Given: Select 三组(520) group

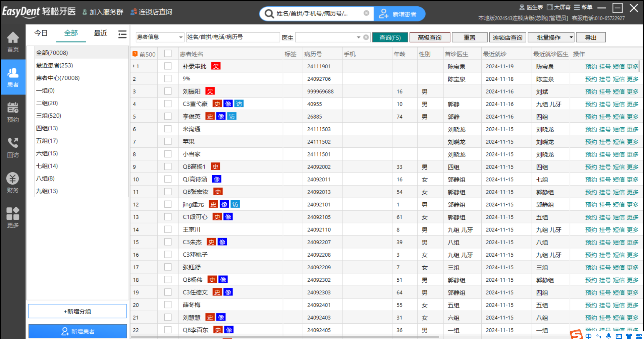Looking at the screenshot, I should pos(49,116).
